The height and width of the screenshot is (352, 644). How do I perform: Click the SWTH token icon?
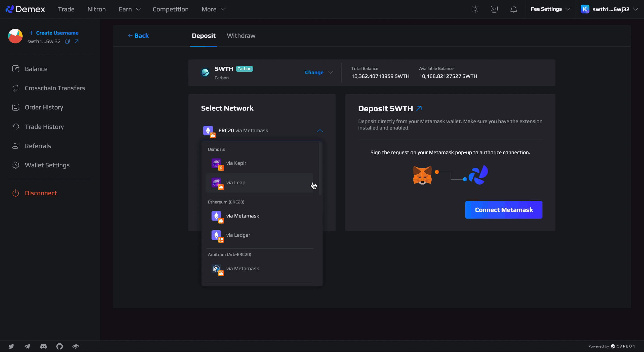[x=205, y=73]
